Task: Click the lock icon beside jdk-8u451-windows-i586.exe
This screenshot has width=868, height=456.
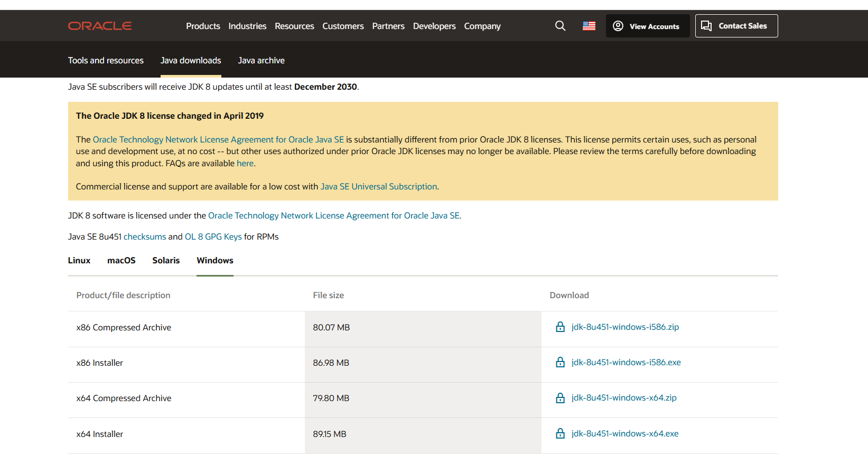Action: (561, 363)
